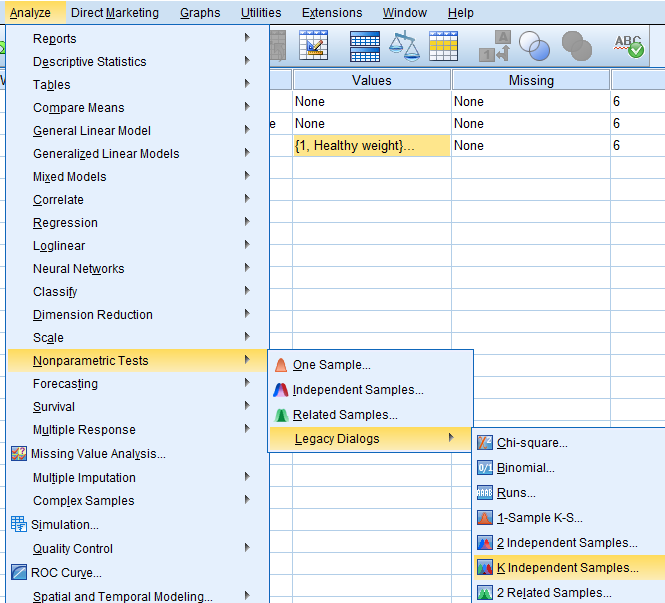
Task: Open the Window menu
Action: click(405, 13)
